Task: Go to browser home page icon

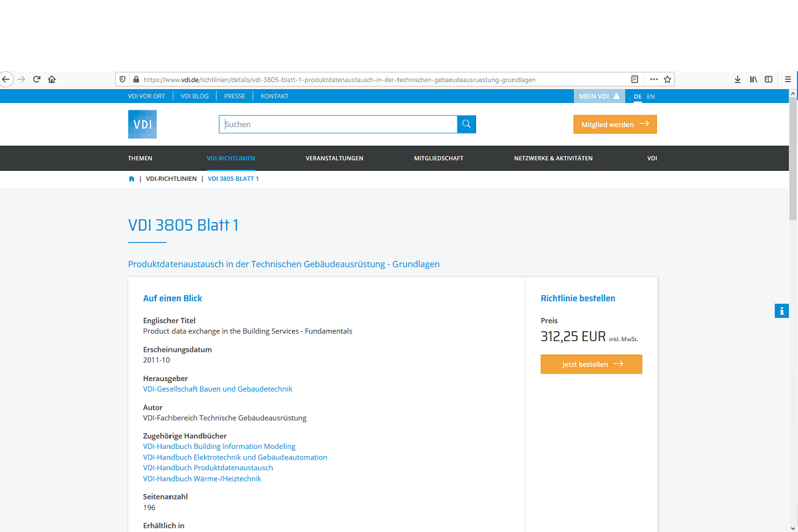Action: click(52, 79)
